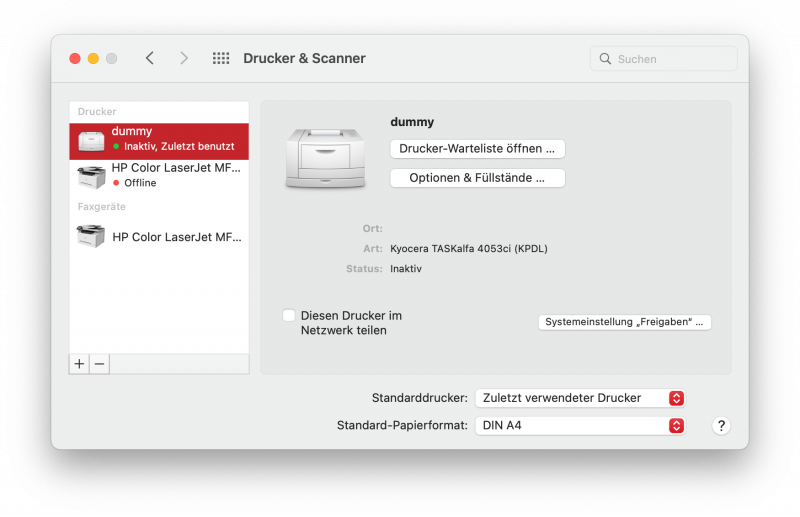The width and height of the screenshot is (800, 517).
Task: Click the bold 'dummy' printer name heading
Action: [x=412, y=122]
